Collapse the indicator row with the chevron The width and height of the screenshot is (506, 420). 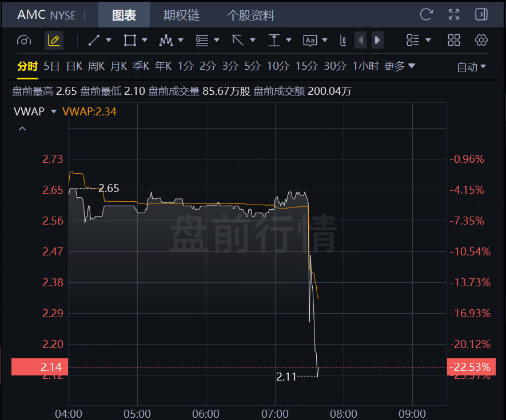tap(22, 129)
